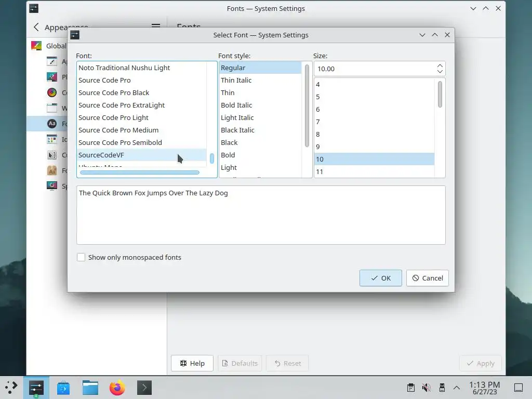The width and height of the screenshot is (532, 399).
Task: Choose Thin font style
Action: click(260, 92)
